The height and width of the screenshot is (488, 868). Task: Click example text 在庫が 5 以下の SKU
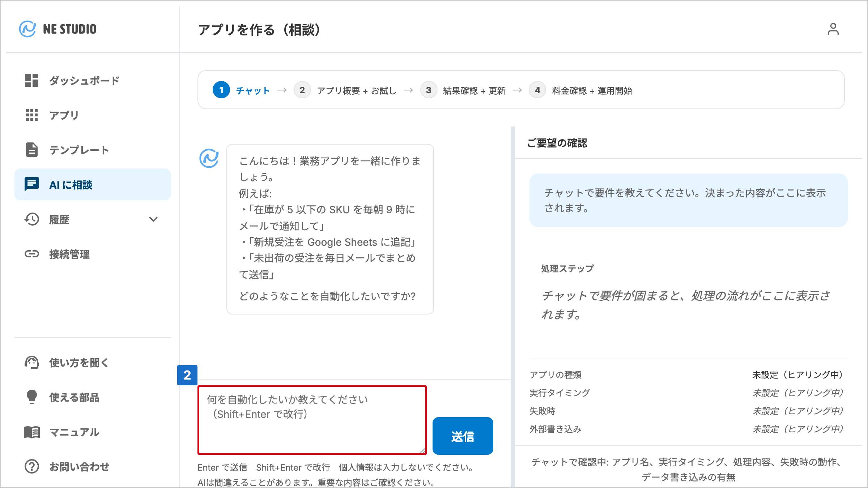(x=327, y=218)
